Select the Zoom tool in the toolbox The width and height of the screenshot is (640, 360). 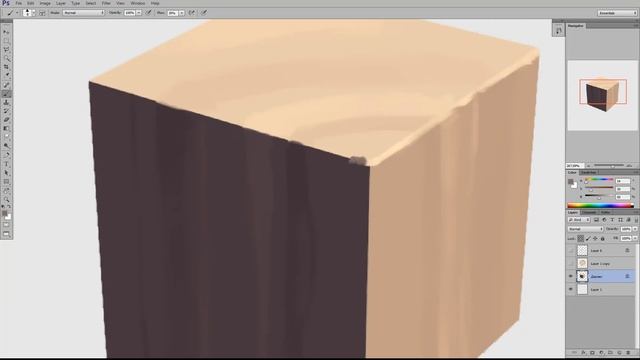(x=6, y=200)
